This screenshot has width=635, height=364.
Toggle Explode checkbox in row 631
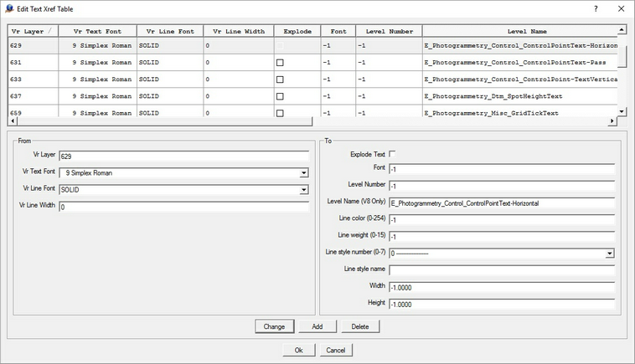280,63
